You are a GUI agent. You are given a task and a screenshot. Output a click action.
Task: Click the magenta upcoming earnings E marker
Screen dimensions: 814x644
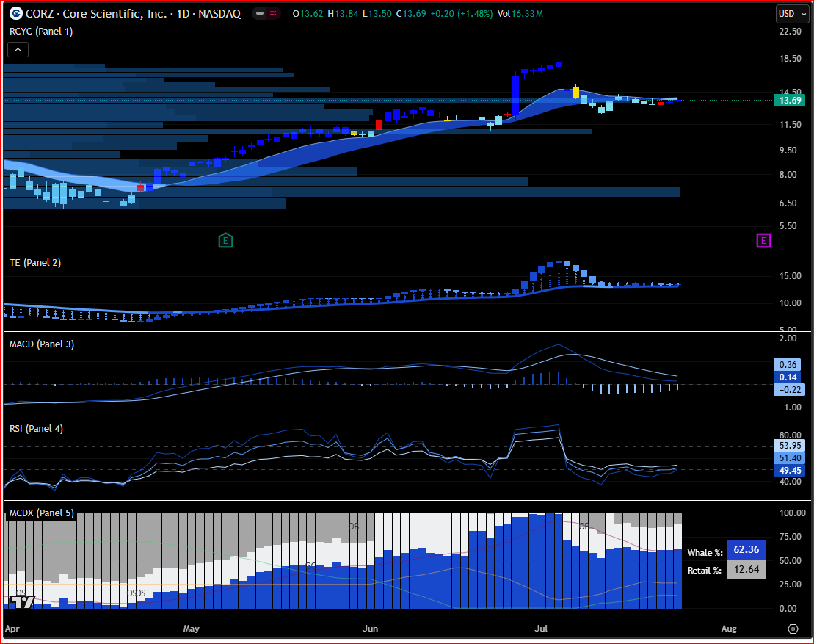pos(763,240)
